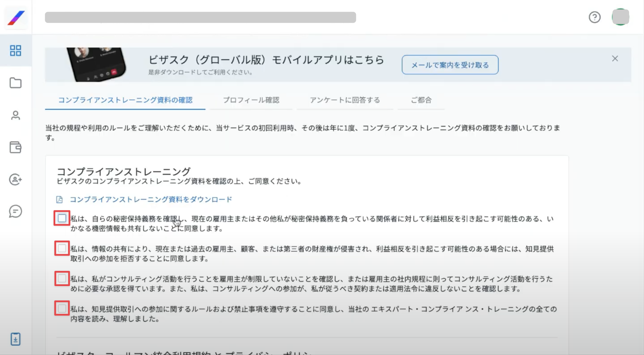Open the dashboard grid icon in sidebar
Screen dimensions: 644x355
coord(16,50)
